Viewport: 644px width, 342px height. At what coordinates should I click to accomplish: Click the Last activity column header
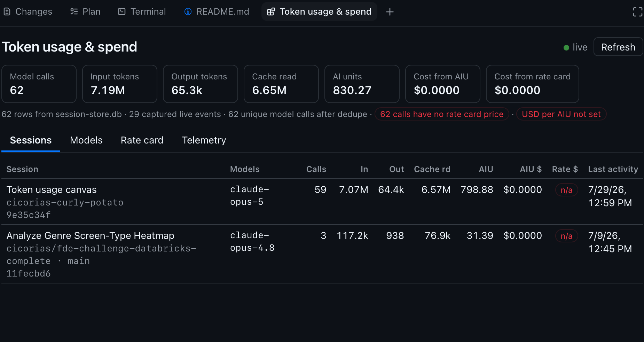coord(613,169)
